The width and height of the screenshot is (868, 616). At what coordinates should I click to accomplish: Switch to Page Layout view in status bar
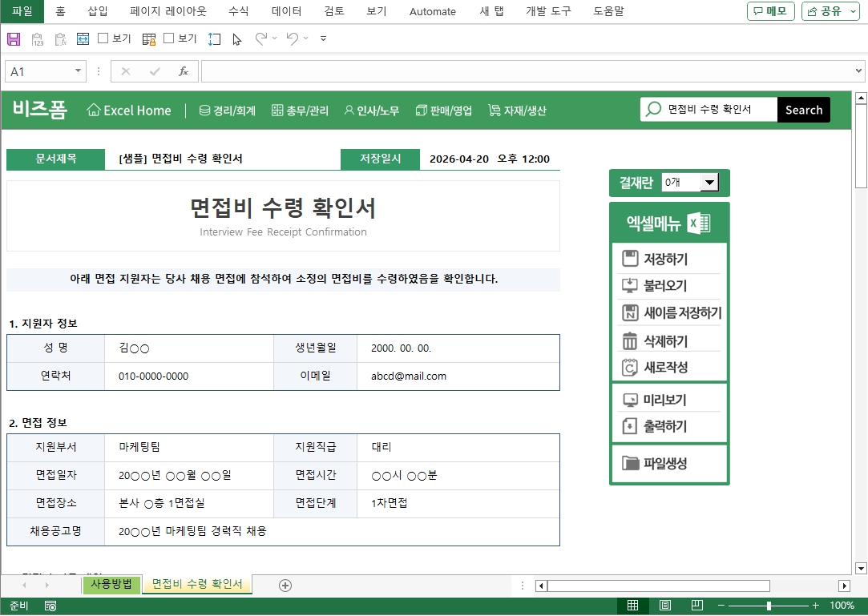[664, 606]
